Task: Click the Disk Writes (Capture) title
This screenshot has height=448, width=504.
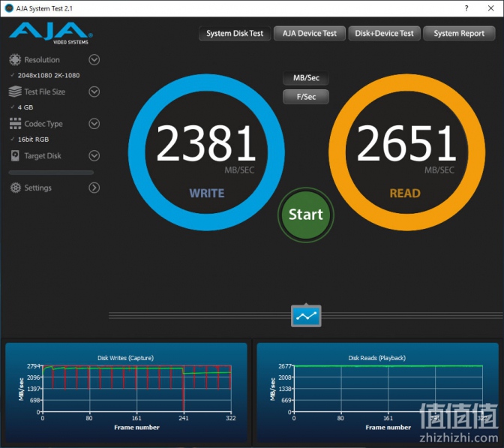Action: click(x=126, y=358)
